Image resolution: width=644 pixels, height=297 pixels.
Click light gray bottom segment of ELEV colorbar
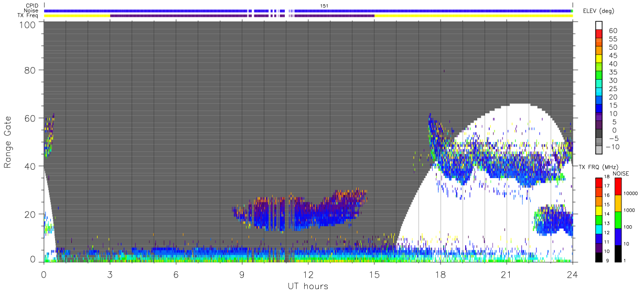click(599, 151)
